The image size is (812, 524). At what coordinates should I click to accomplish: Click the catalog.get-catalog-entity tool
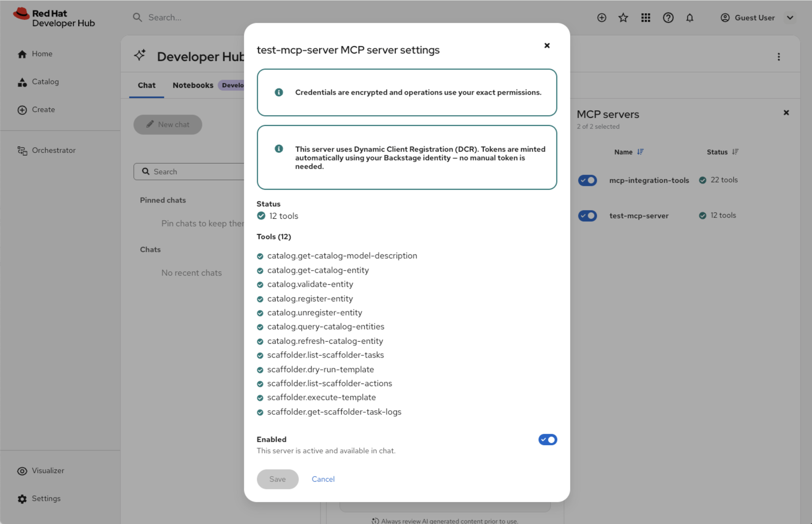318,270
